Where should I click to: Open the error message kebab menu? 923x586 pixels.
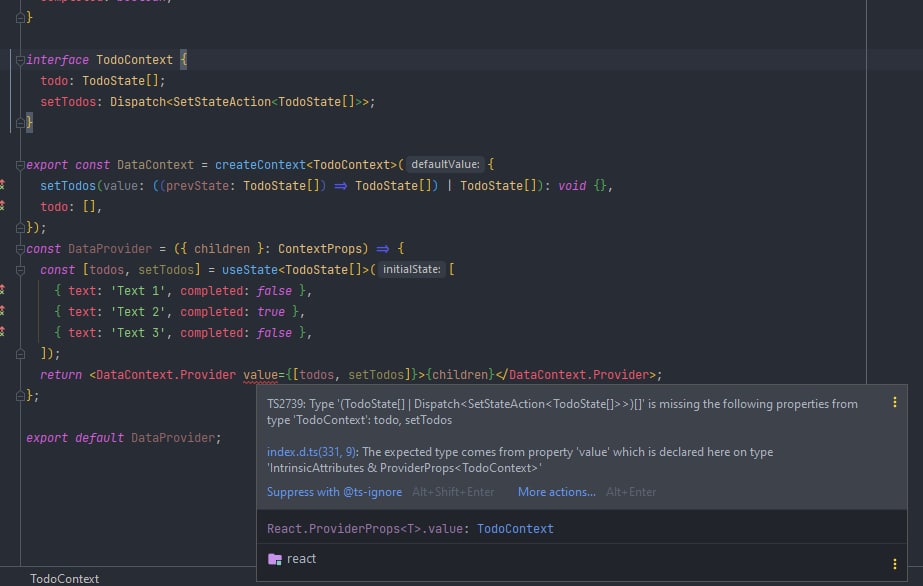point(895,403)
